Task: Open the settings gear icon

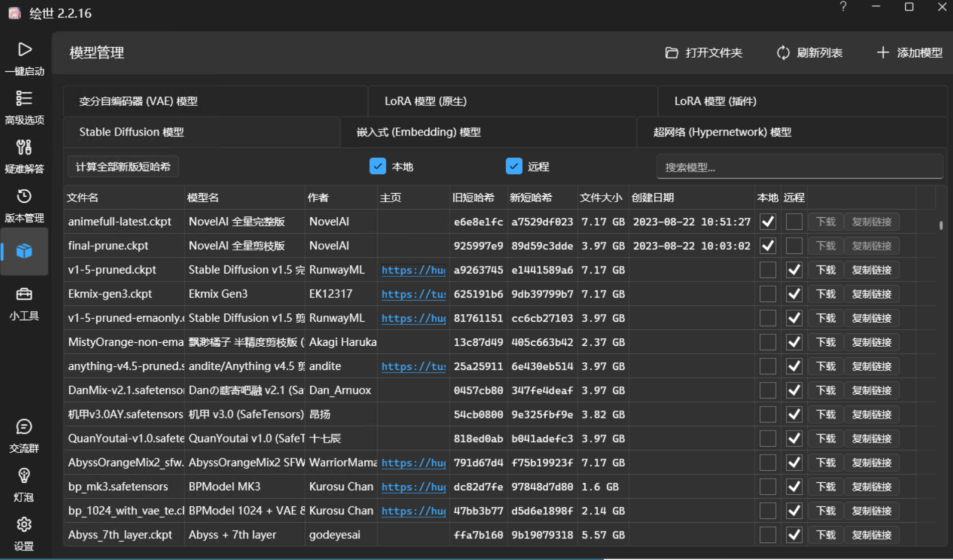Action: [24, 524]
